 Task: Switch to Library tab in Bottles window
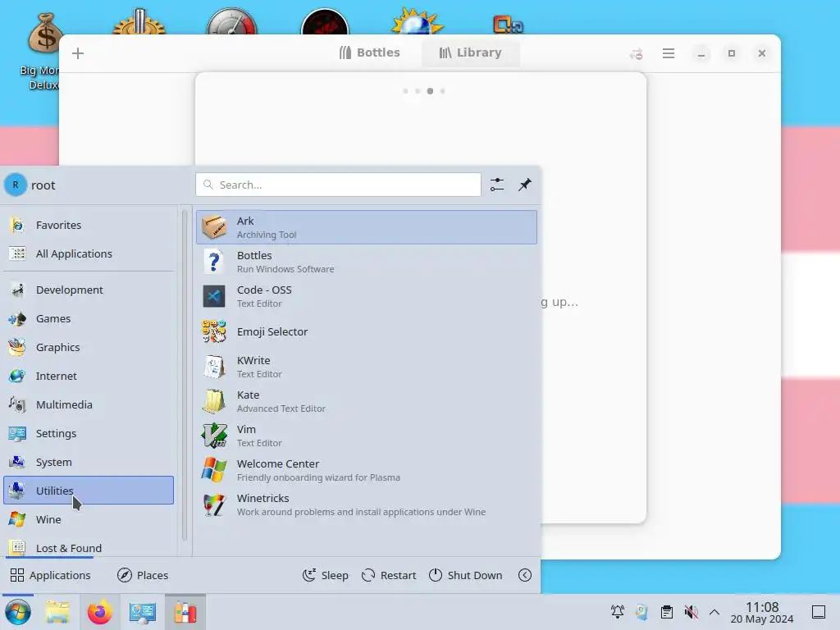(x=470, y=52)
